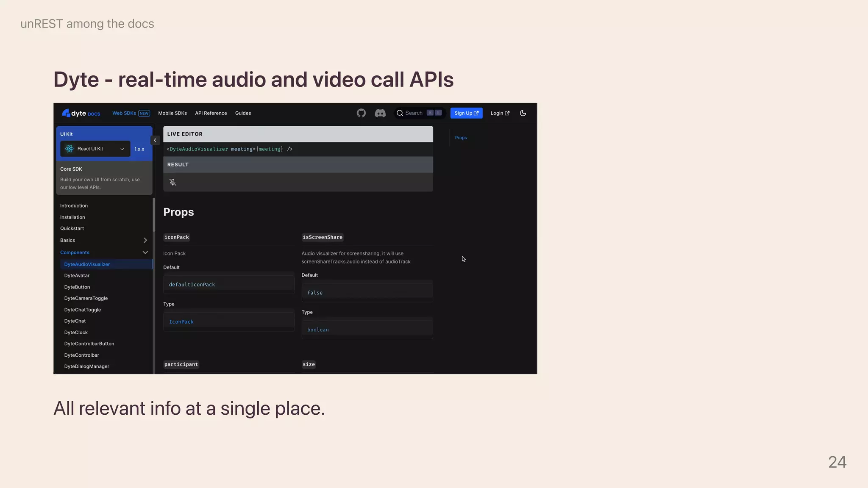868x488 pixels.
Task: Open the DyteAvatar component page
Action: [x=77, y=276]
